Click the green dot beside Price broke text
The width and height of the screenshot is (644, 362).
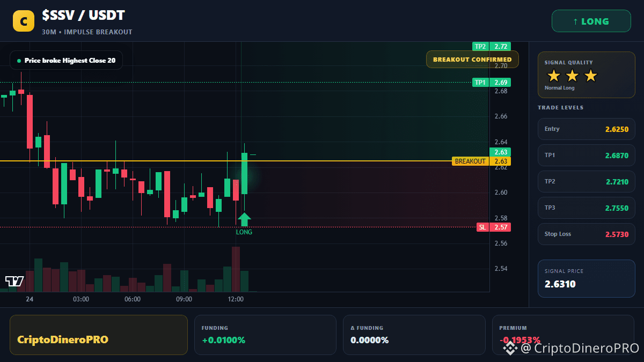[19, 61]
